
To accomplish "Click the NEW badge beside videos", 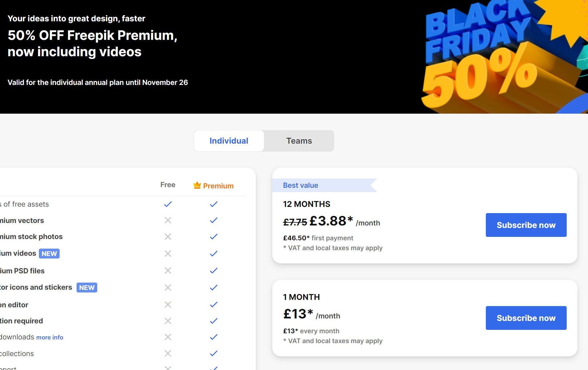I will pyautogui.click(x=49, y=254).
